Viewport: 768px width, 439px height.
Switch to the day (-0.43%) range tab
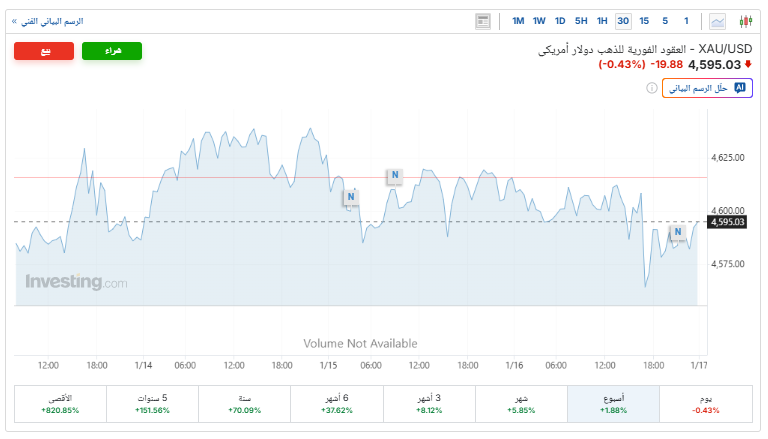706,403
